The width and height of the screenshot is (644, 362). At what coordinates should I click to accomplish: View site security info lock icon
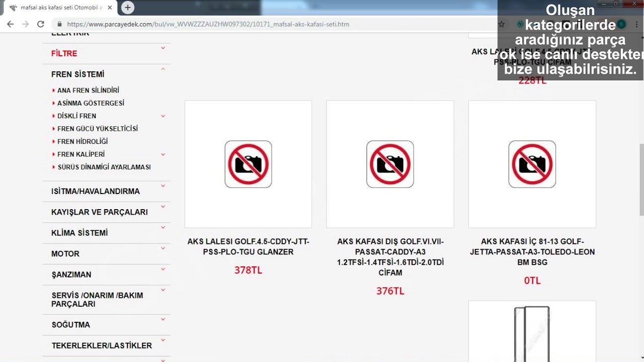(x=60, y=24)
